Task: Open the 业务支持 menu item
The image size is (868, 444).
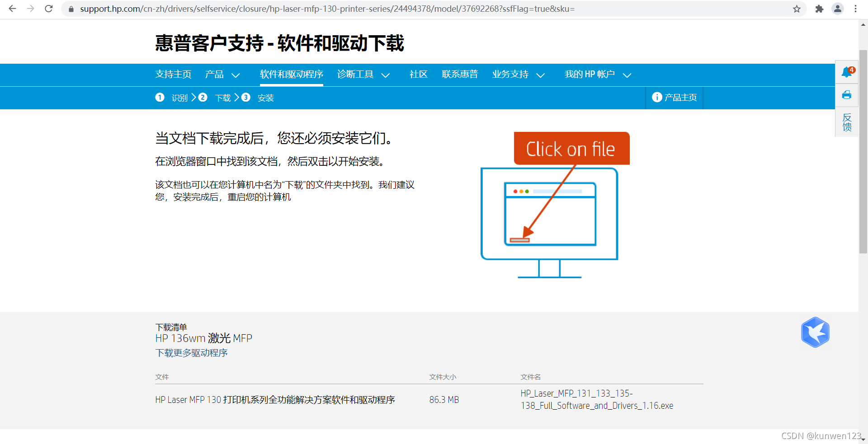Action: pyautogui.click(x=510, y=75)
